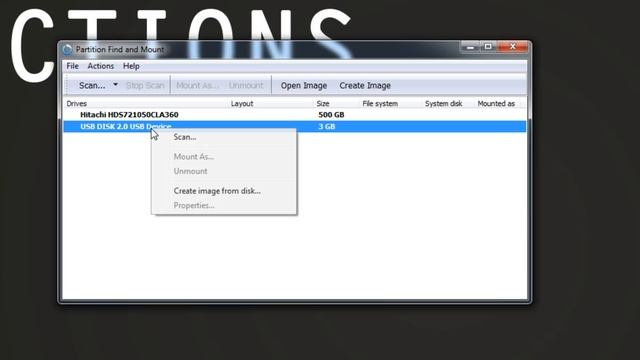
Task: Click the 3 GB size cell
Action: (327, 127)
